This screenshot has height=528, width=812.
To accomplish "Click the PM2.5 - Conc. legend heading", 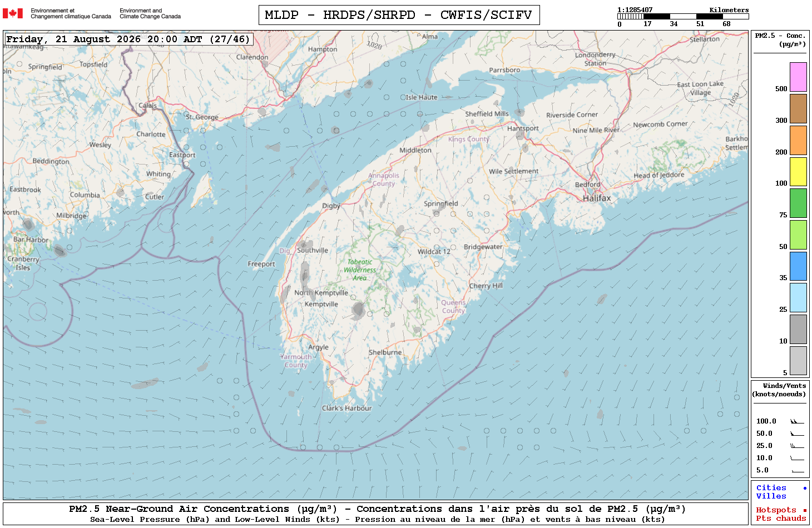I will click(x=780, y=39).
